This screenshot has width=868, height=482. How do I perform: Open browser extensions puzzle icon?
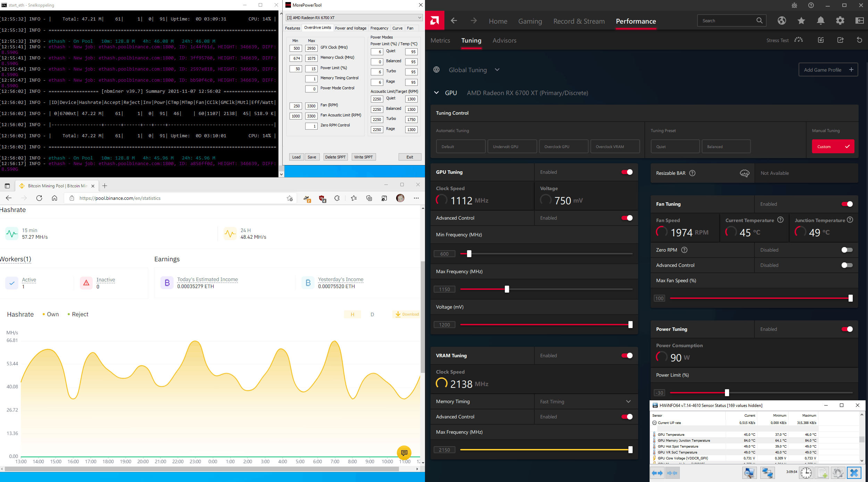point(337,198)
